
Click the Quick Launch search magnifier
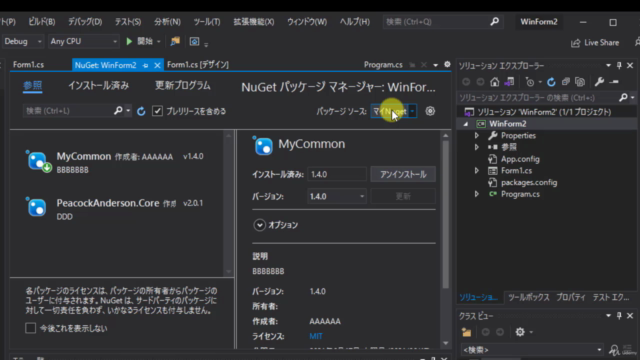click(494, 22)
